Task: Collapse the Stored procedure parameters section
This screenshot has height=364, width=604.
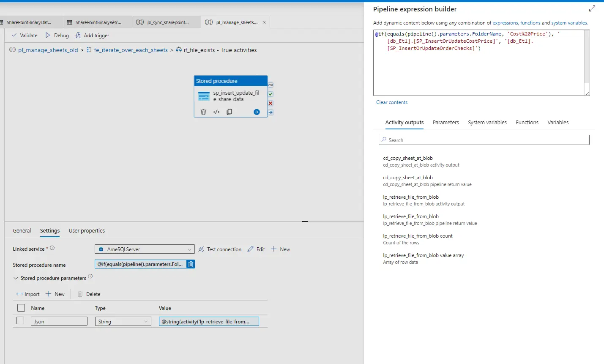Action: coord(16,278)
